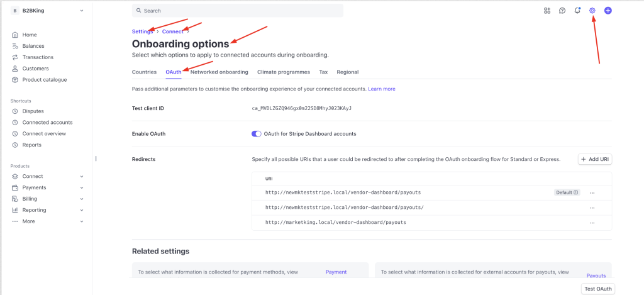644x295 pixels.
Task: Click the notifications bell icon
Action: point(577,11)
